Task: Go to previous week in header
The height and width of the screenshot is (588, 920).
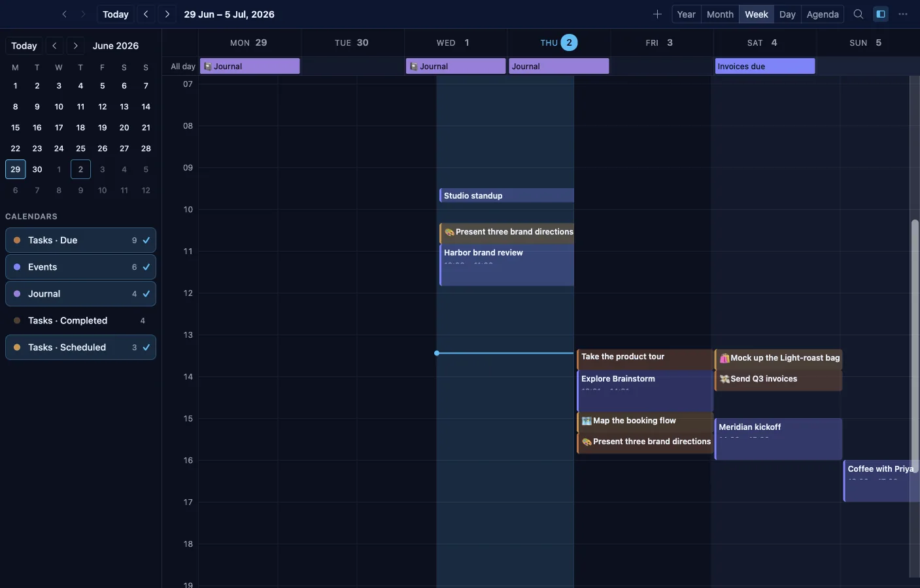Action: pyautogui.click(x=146, y=14)
